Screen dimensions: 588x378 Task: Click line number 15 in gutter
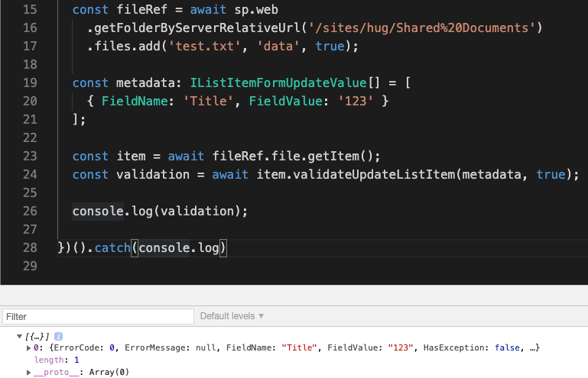click(30, 9)
